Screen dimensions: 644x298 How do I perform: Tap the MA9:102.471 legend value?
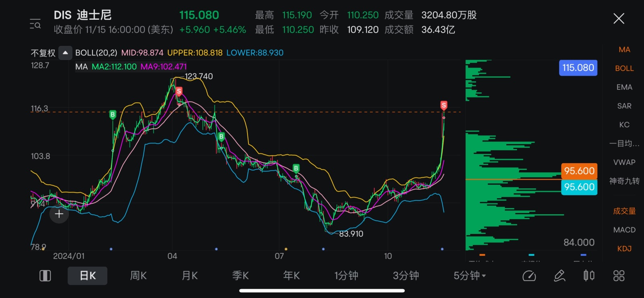(x=163, y=67)
